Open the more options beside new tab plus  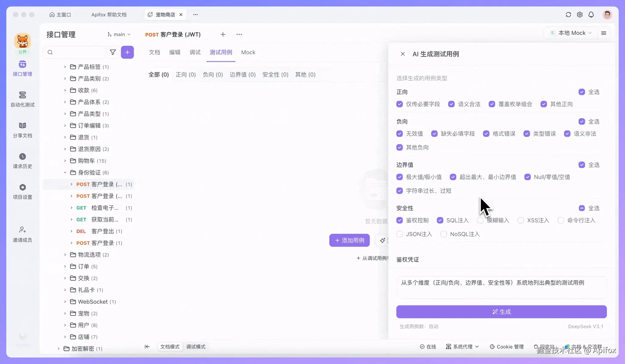(x=239, y=34)
